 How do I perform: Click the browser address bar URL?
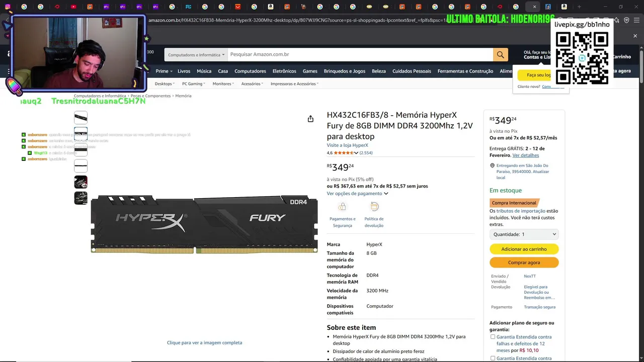[297, 20]
